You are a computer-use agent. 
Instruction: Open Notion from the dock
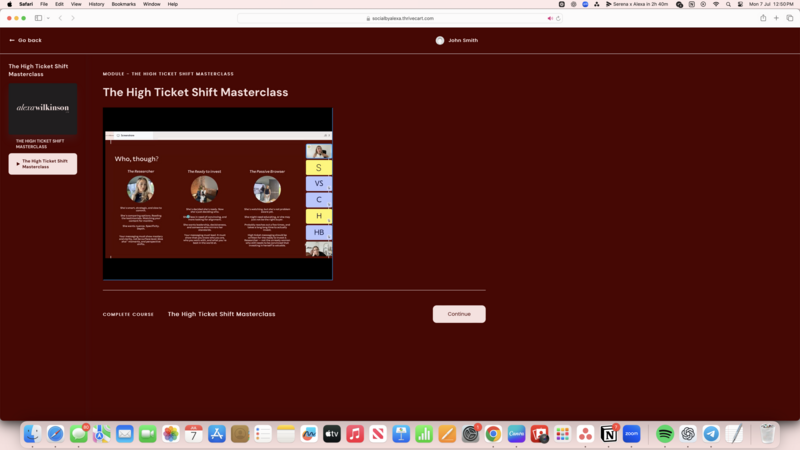pyautogui.click(x=609, y=434)
